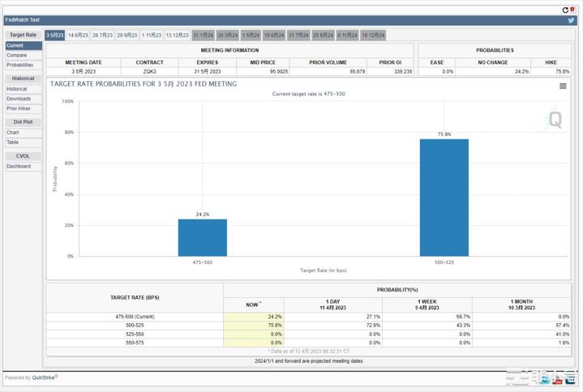Select the 14 6月23 meeting date tab
583x392 pixels.
(79, 36)
